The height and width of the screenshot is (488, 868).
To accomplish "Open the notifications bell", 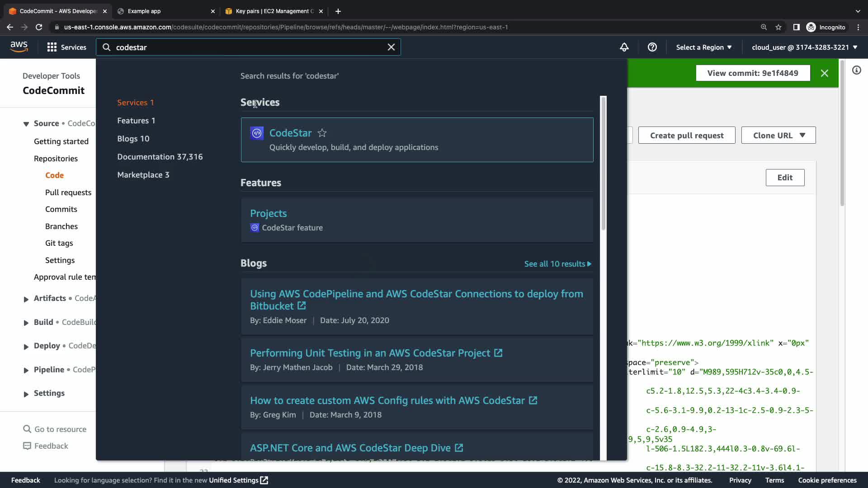I will (624, 47).
